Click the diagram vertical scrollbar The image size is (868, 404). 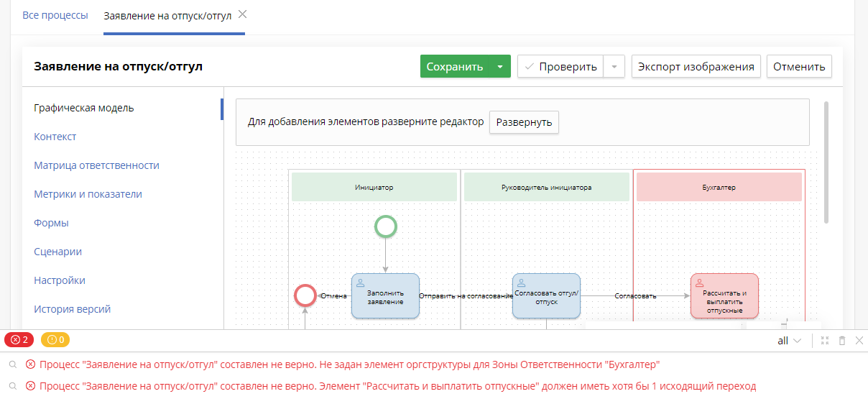click(x=826, y=162)
